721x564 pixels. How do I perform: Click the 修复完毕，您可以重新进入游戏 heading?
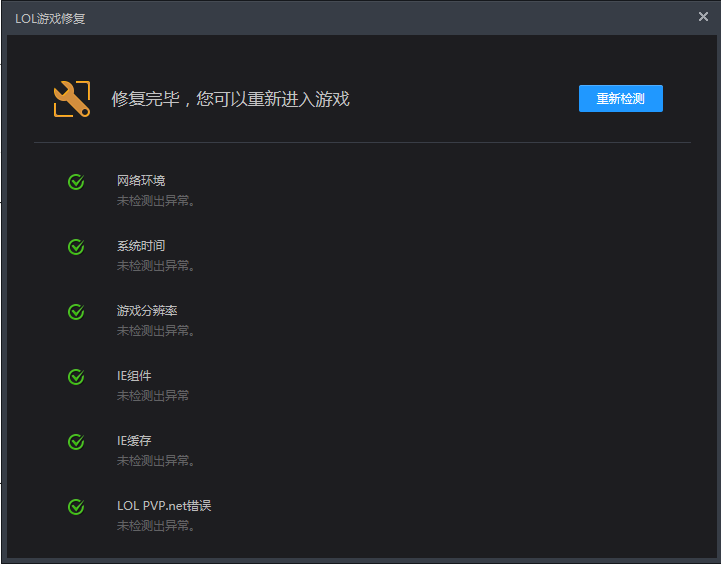tap(230, 99)
